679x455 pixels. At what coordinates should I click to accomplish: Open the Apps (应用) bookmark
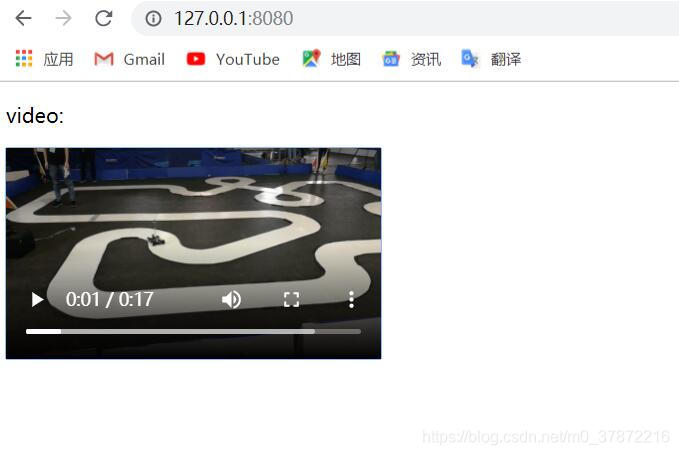pyautogui.click(x=44, y=59)
